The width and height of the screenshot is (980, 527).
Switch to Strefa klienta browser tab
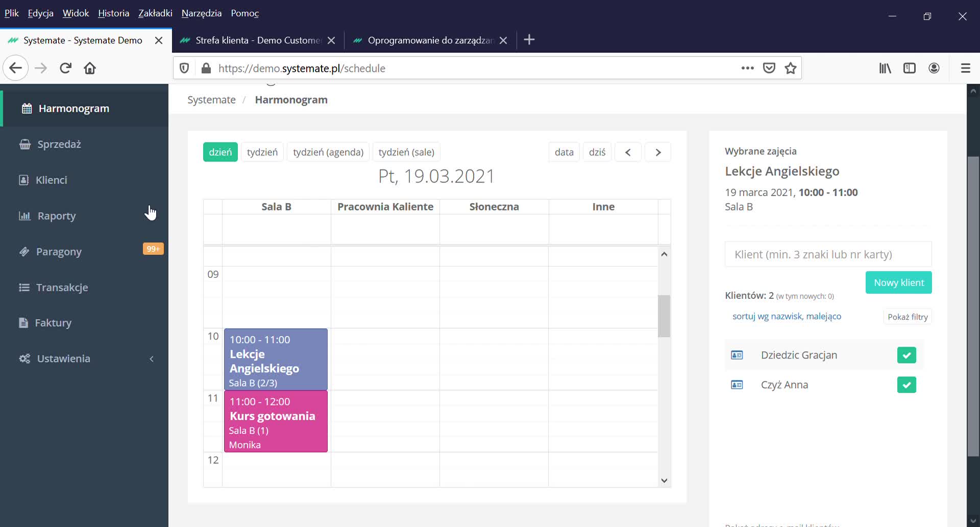[x=258, y=40]
